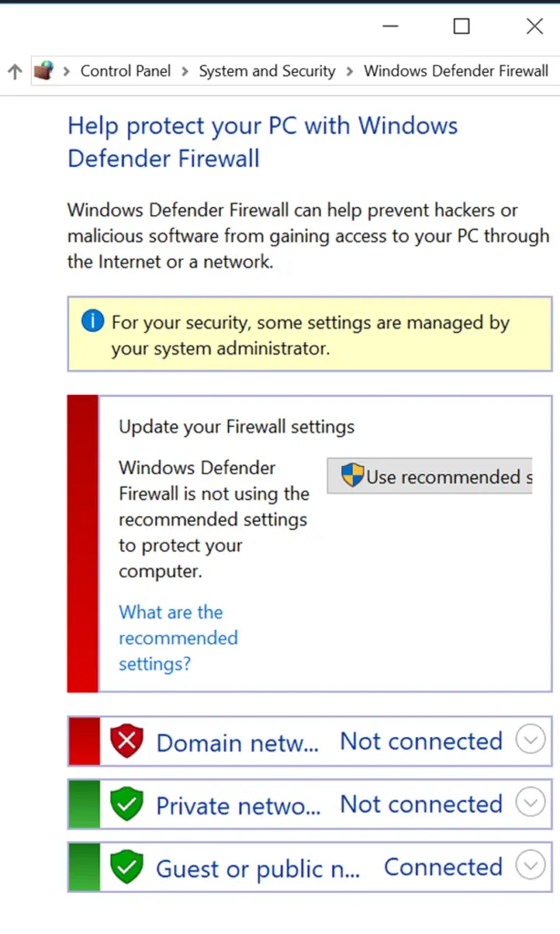Click the red status bar beside Update your Firewall settings

pyautogui.click(x=81, y=543)
